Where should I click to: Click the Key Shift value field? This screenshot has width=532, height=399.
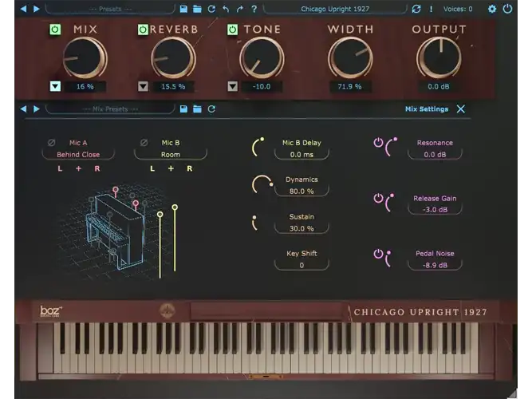click(301, 265)
